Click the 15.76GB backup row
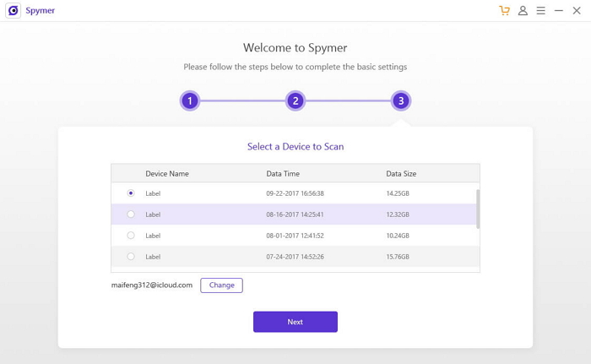This screenshot has width=591, height=364. coord(295,257)
